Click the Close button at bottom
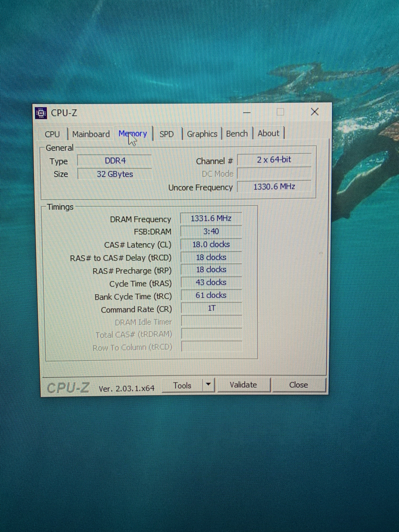The width and height of the screenshot is (399, 532). (x=298, y=385)
